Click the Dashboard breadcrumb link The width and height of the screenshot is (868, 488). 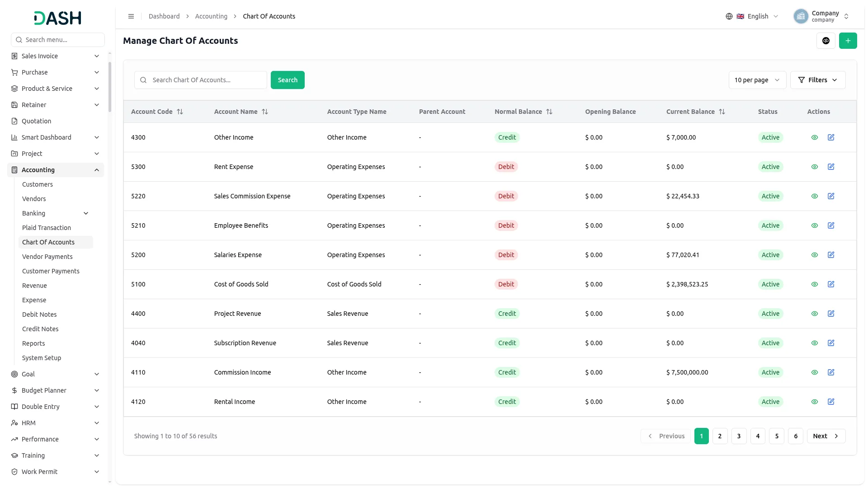[x=164, y=16]
